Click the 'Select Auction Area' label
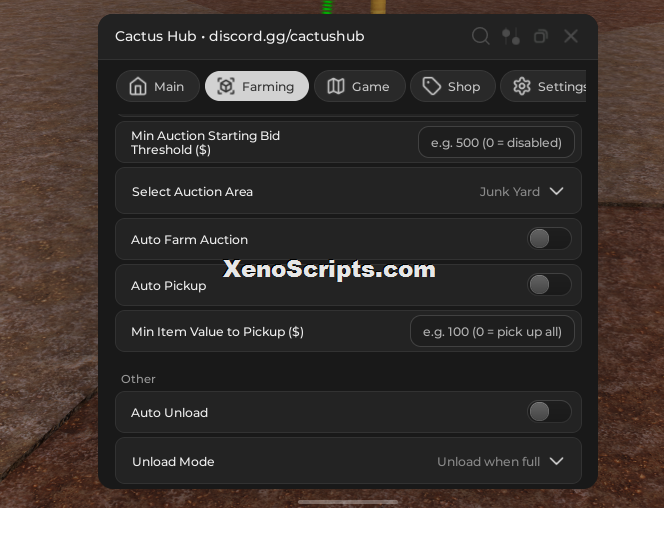The width and height of the screenshot is (664, 538). click(x=192, y=192)
